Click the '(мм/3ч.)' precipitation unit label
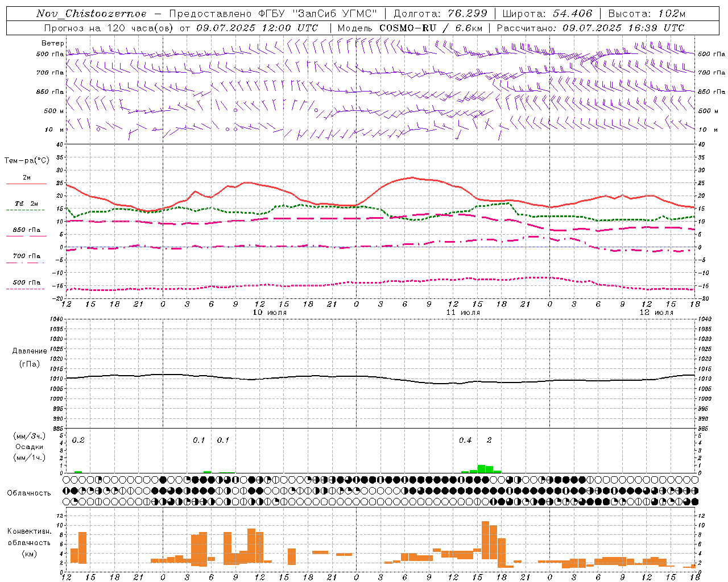This screenshot has width=728, height=582. click(30, 436)
